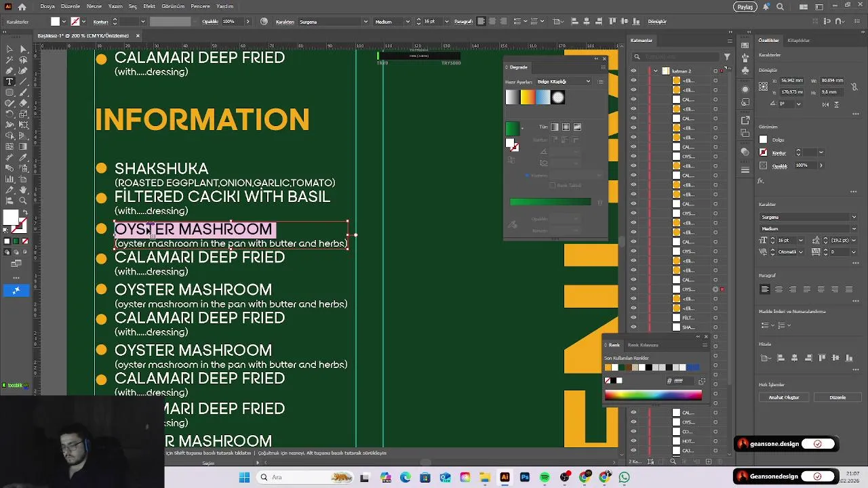The width and height of the screenshot is (868, 488).
Task: Open the Medium font style dropdown in Properties
Action: click(x=854, y=228)
